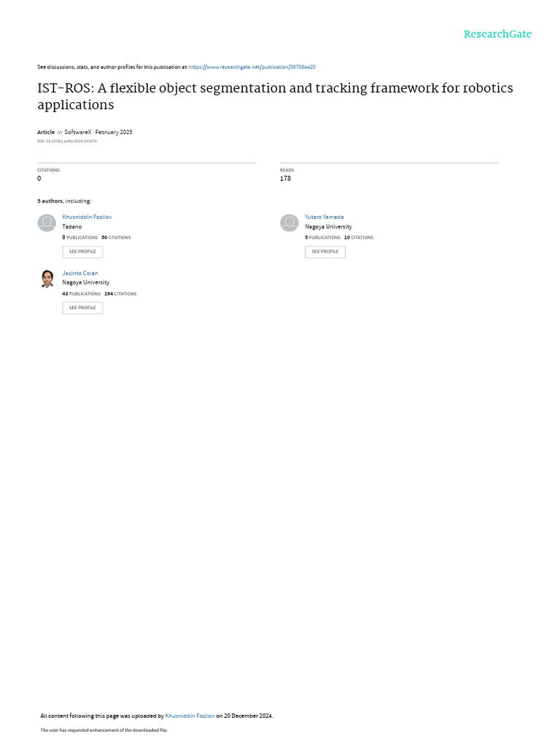Open the researchgate.net publication URL link
This screenshot has width=560, height=747.
252,67
